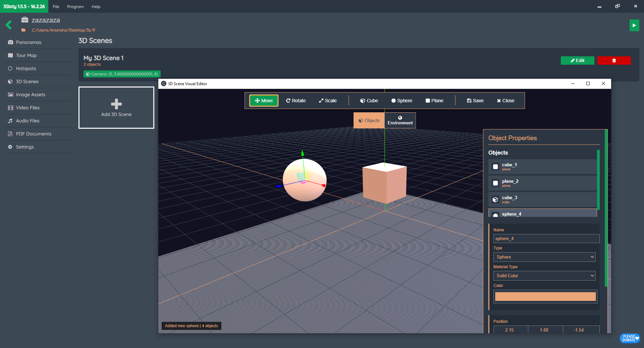Activate the Scale tool
The image size is (644, 348).
328,101
